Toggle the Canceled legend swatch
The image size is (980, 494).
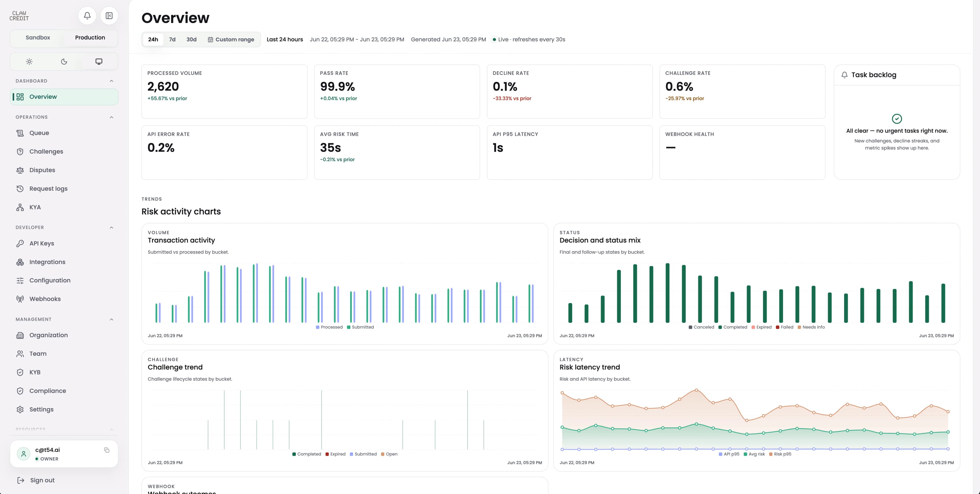click(691, 327)
